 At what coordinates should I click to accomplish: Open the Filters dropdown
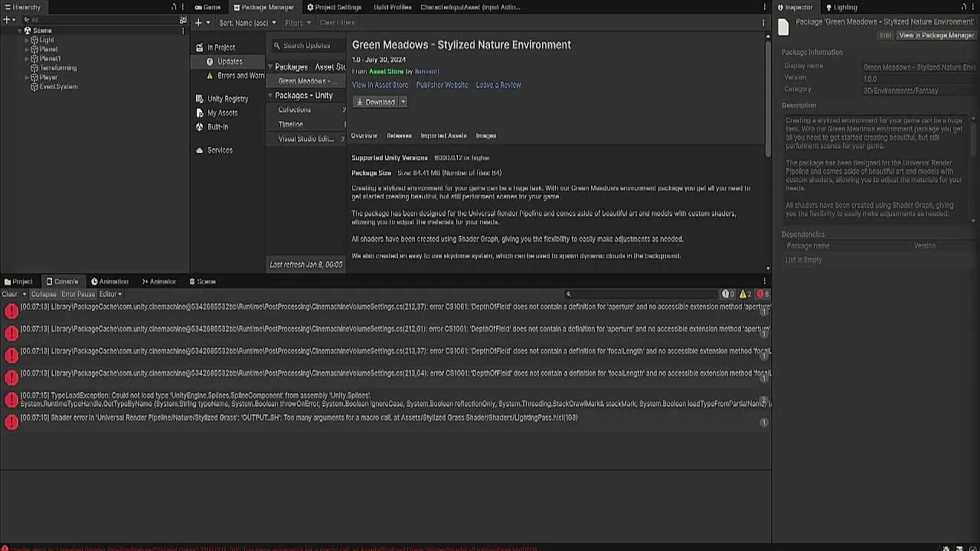tap(298, 23)
